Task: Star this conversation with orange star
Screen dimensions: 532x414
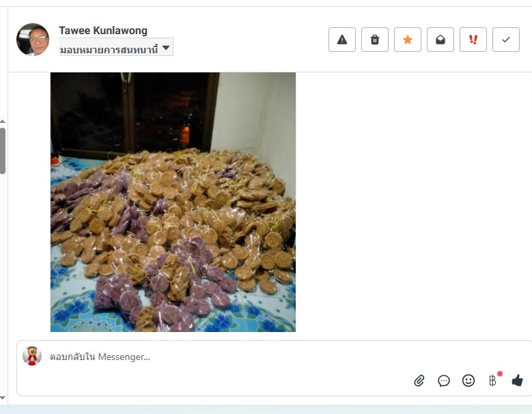Action: (x=408, y=40)
